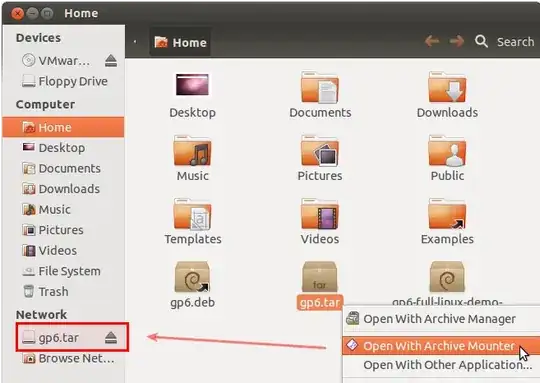Screen dimensions: 540x383
Task: Eject the VMware device
Action: coord(111,61)
